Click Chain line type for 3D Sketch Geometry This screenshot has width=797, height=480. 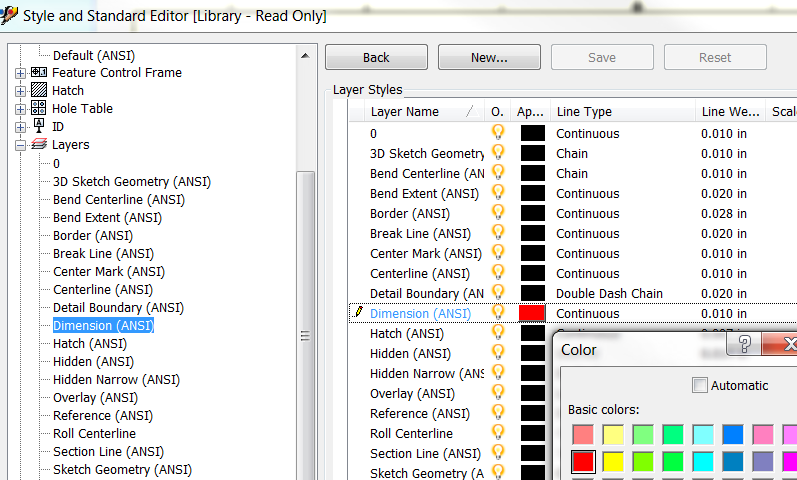[x=572, y=154]
